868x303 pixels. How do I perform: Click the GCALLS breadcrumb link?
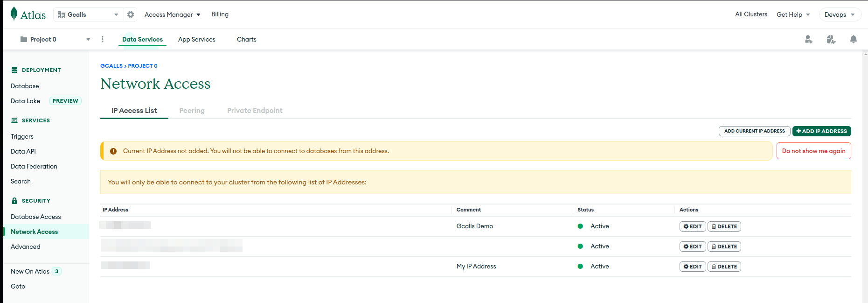click(111, 66)
